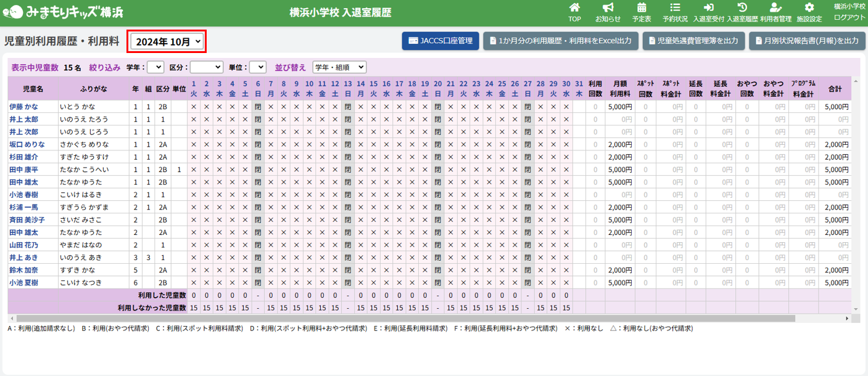Export 1か月分の利用履歴 to Excel
868x376 pixels.
(560, 41)
